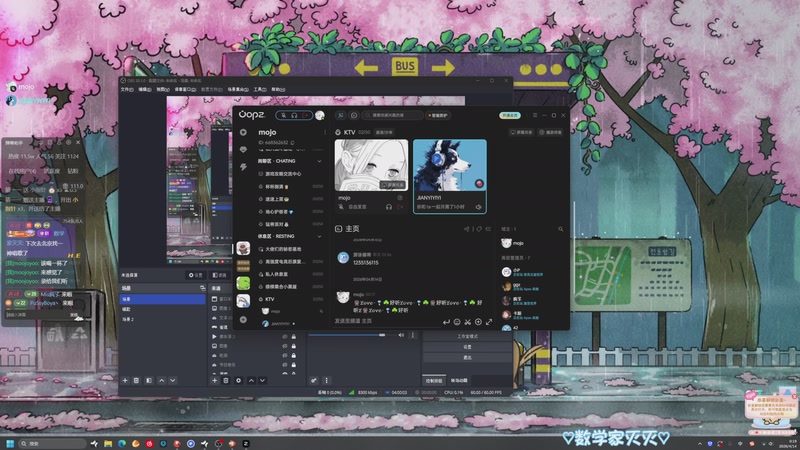
Task: Click the green 开通会员 membership button
Action: pyautogui.click(x=510, y=115)
